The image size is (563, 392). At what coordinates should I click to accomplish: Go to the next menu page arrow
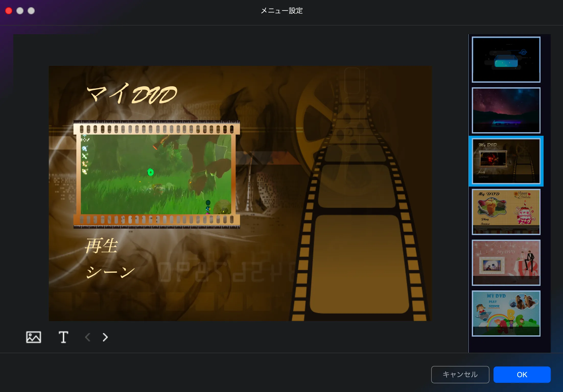point(105,337)
